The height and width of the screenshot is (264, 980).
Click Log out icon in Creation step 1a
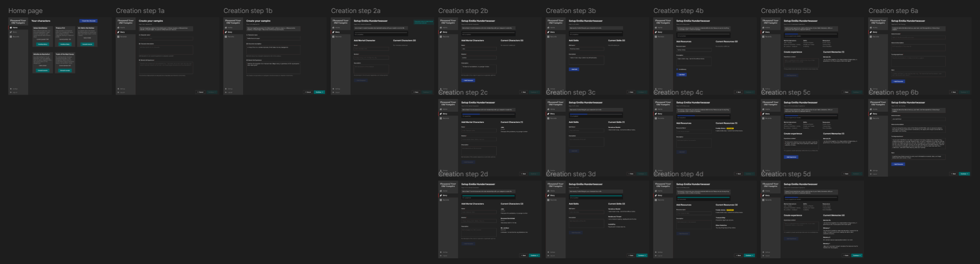[119, 92]
